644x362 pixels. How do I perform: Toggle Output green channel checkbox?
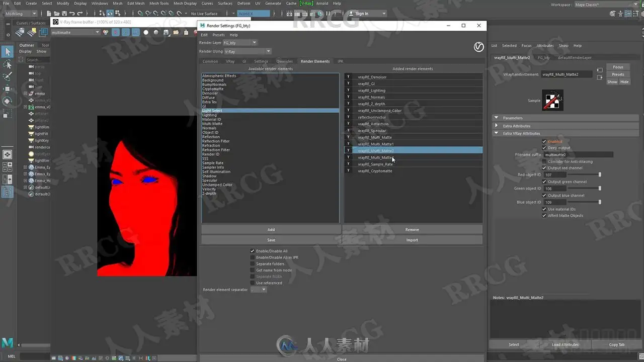[x=544, y=182]
